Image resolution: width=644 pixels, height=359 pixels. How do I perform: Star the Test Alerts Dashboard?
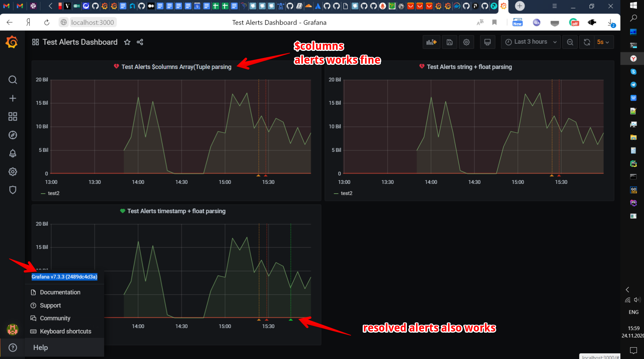pyautogui.click(x=127, y=42)
